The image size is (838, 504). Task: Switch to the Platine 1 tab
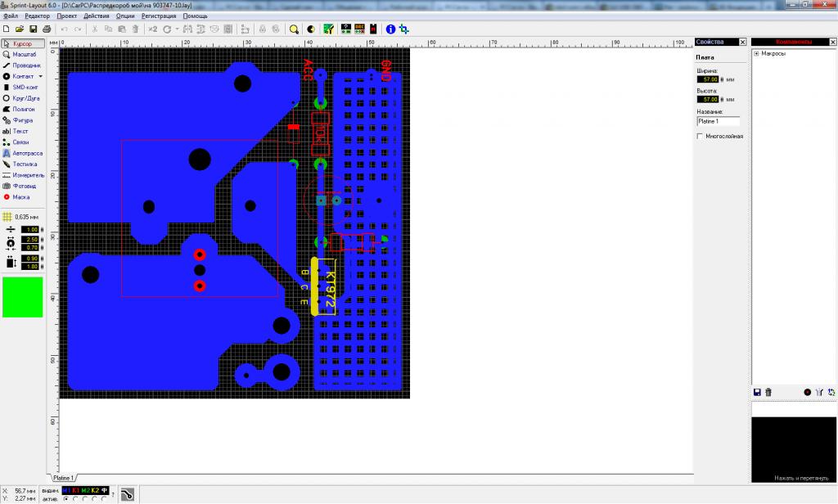pyautogui.click(x=64, y=477)
